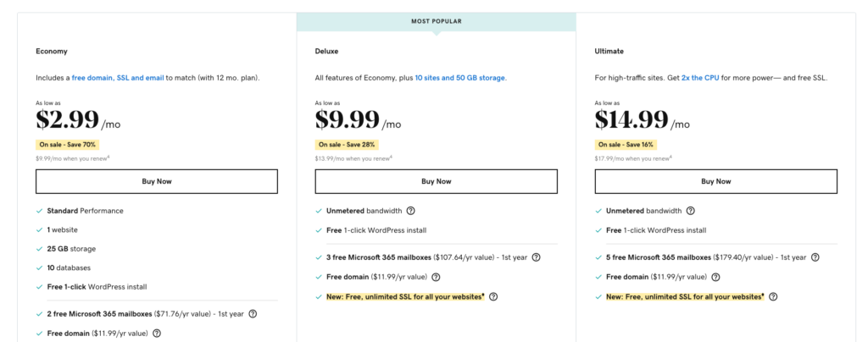This screenshot has width=868, height=342.
Task: Open info icon for 5 free Microsoft 365 mailboxes
Action: click(x=815, y=256)
